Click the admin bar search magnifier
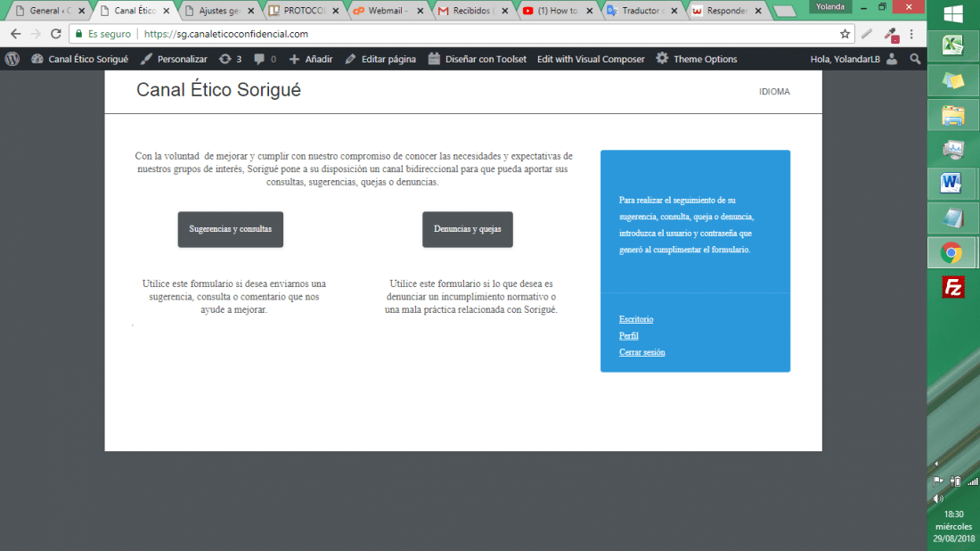Screen dimensions: 980x551 [915, 59]
